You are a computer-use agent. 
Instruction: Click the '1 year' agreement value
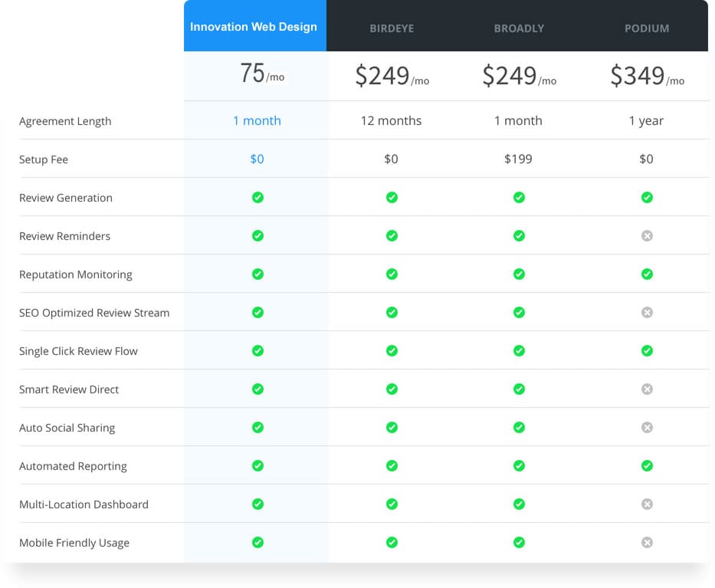coord(646,121)
